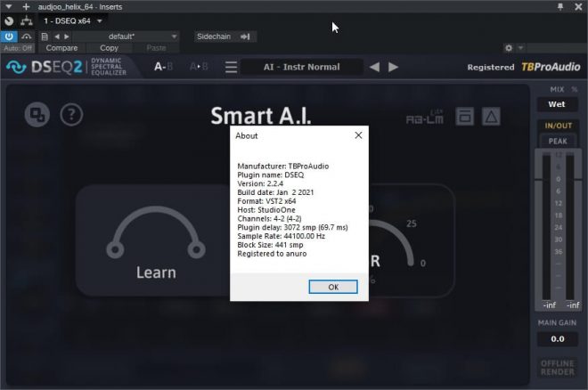
Task: Load next DSEQ preset arrow
Action: pos(393,67)
